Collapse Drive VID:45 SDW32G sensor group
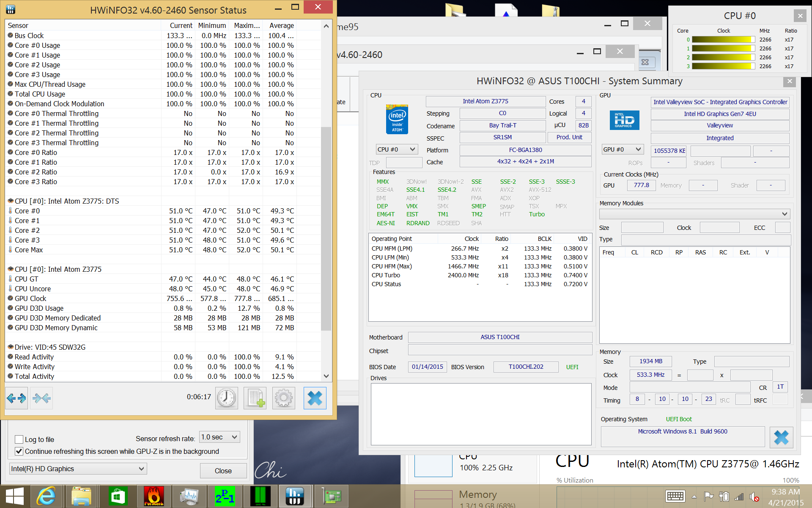The image size is (812, 508). (11, 347)
